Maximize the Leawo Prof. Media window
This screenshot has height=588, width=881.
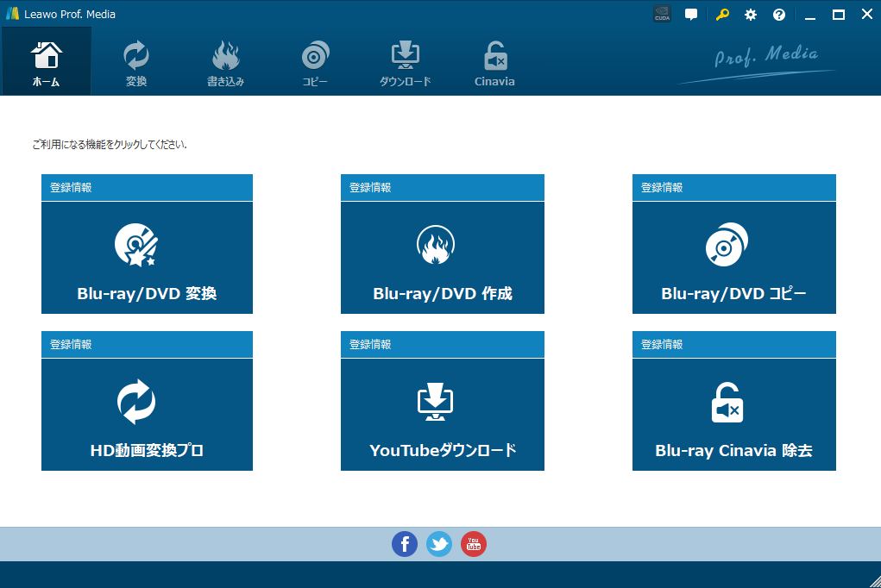(x=839, y=16)
